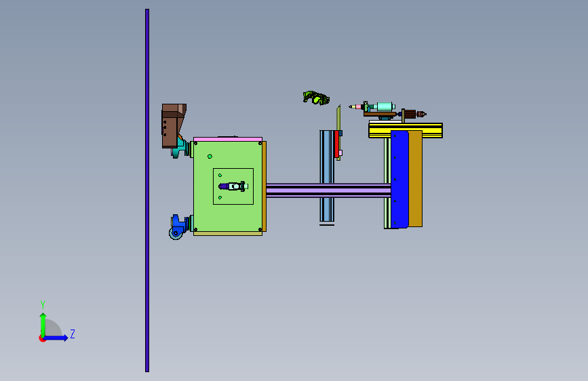The width and height of the screenshot is (588, 381).
Task: Select the pink strip atop green plate
Action: tap(228, 139)
